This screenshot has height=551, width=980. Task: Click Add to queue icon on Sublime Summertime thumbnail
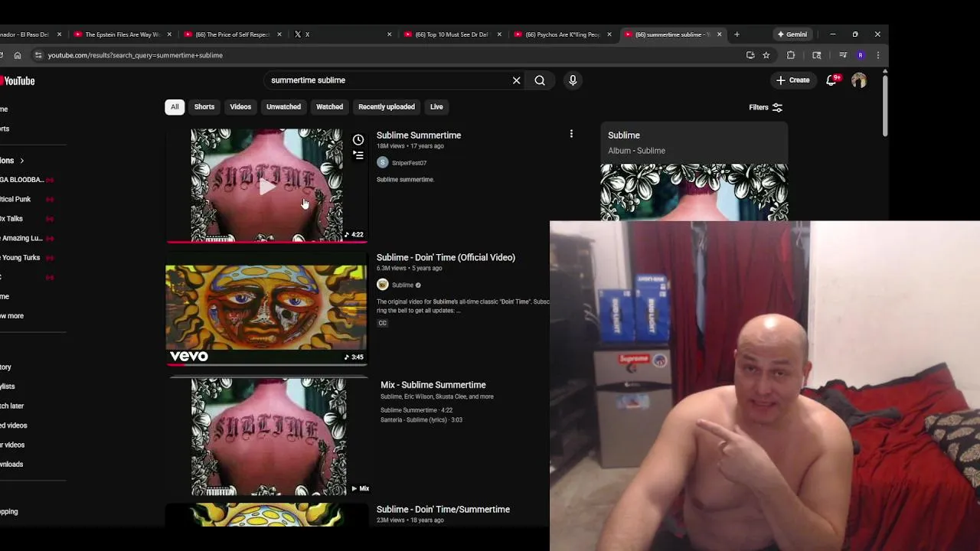click(x=358, y=155)
